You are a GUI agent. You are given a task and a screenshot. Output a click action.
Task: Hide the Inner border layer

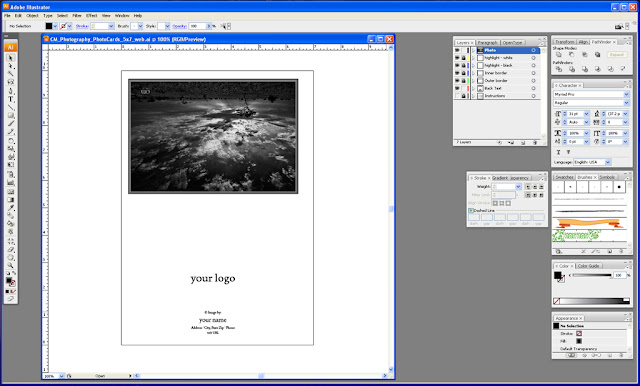(x=458, y=73)
